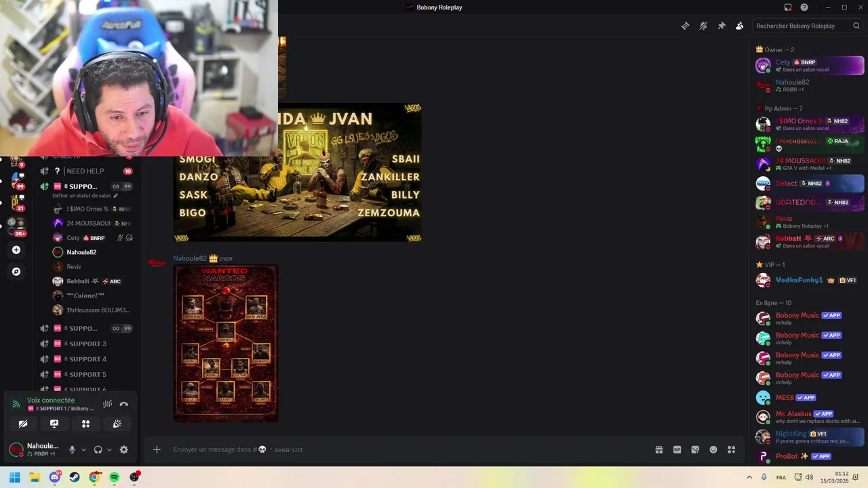Toggle noise suppression waveform icon
The height and width of the screenshot is (488, 868).
click(107, 404)
